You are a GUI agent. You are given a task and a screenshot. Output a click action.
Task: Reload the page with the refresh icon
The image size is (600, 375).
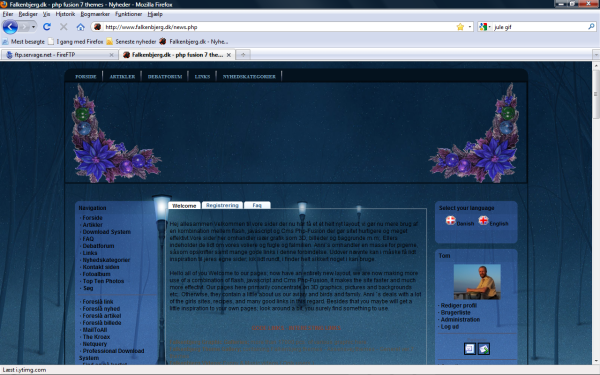(47, 27)
